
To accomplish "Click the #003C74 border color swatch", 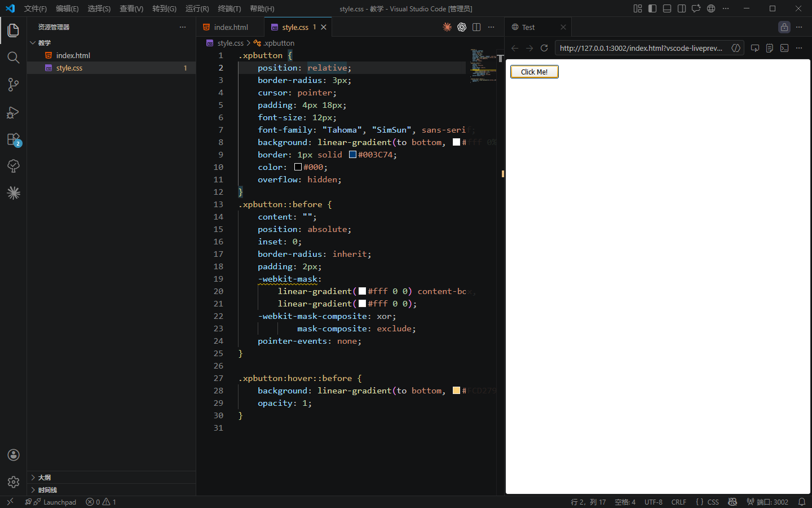I will tap(352, 155).
